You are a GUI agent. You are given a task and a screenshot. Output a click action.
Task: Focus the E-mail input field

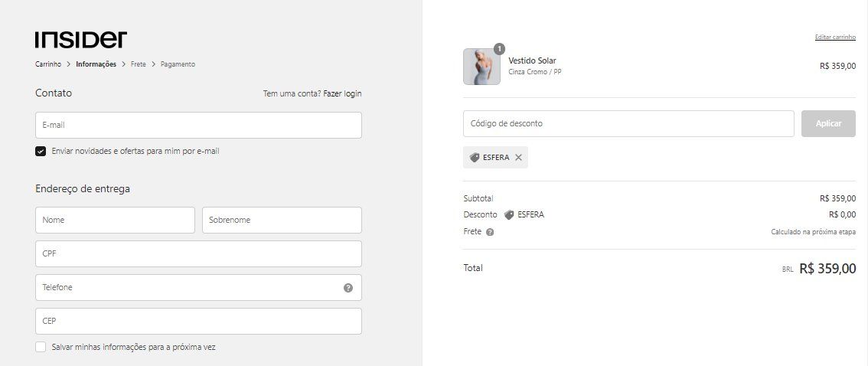pos(198,125)
